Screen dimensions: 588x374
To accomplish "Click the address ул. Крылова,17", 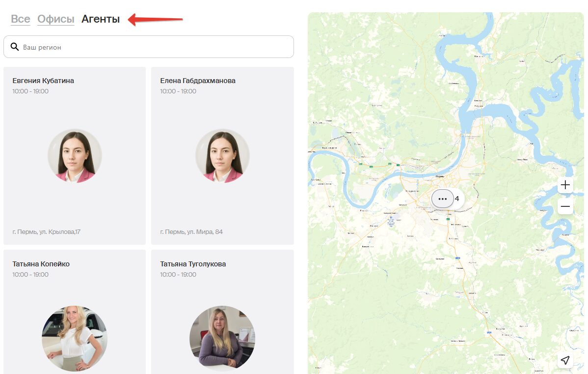I will 47,231.
